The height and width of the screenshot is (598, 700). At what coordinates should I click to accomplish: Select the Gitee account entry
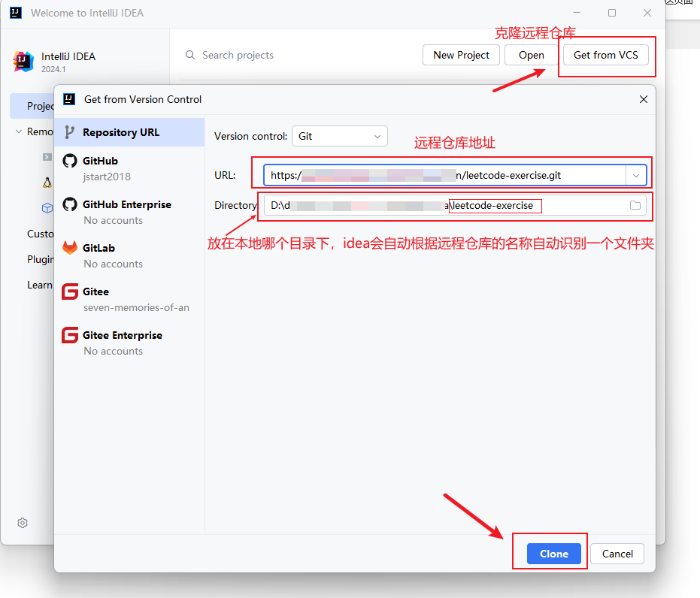pos(129,299)
